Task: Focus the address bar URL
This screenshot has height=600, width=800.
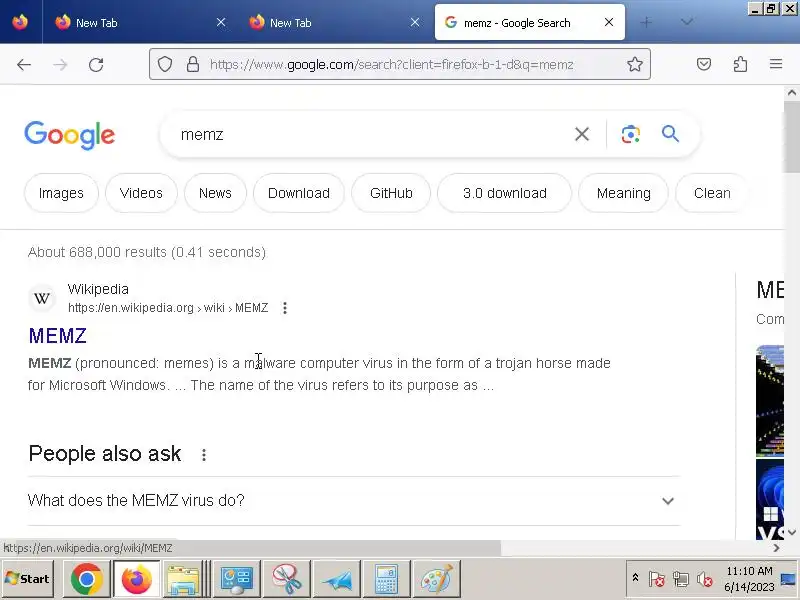Action: click(x=391, y=64)
